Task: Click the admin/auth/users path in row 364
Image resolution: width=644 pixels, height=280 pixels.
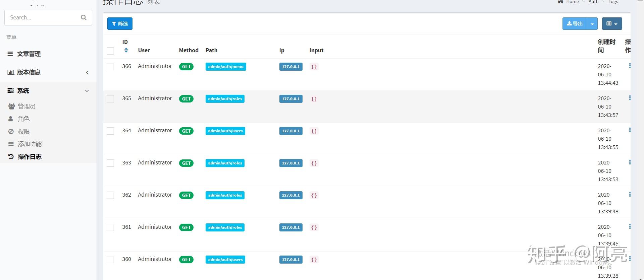Action: 225,131
